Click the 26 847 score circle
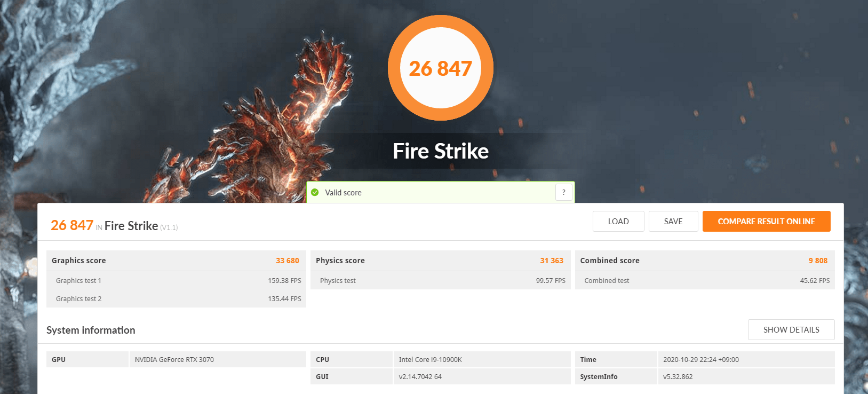 [x=441, y=68]
